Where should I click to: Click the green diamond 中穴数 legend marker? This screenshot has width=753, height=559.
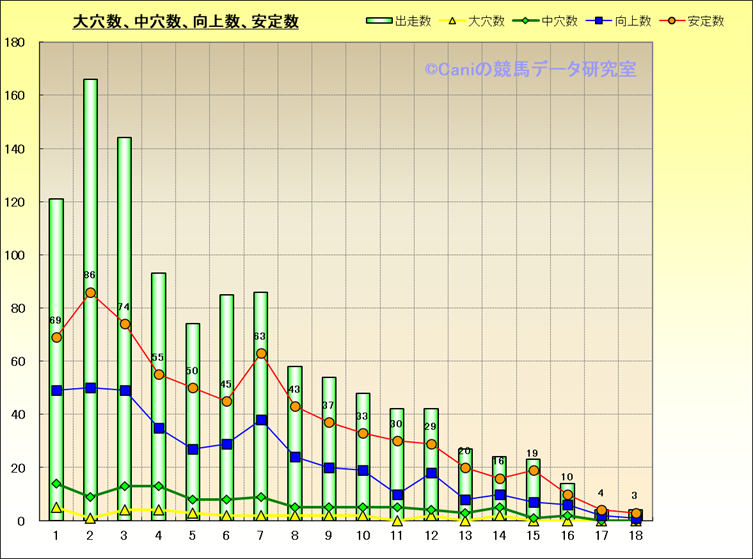pyautogui.click(x=522, y=21)
